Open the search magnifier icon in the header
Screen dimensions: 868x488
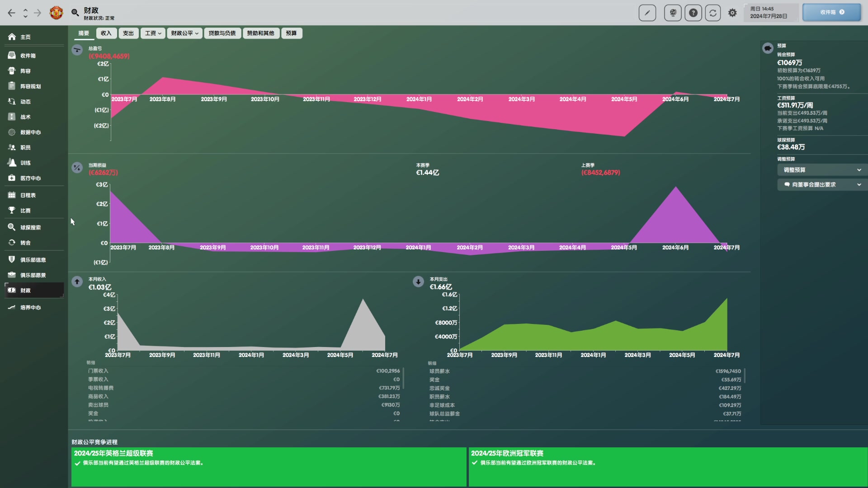click(75, 13)
